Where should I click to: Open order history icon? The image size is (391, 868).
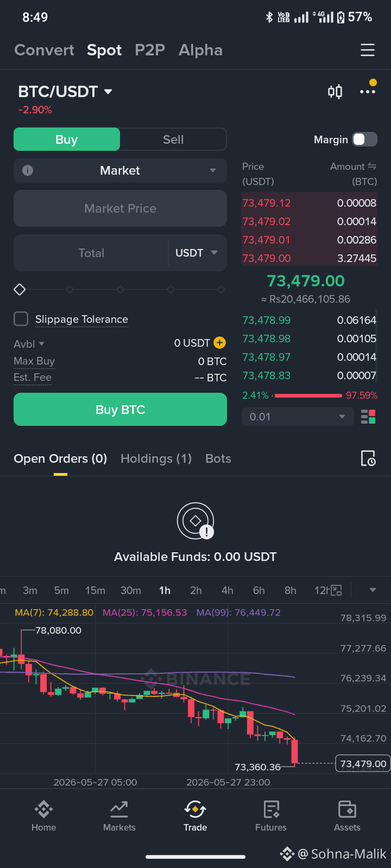368,458
